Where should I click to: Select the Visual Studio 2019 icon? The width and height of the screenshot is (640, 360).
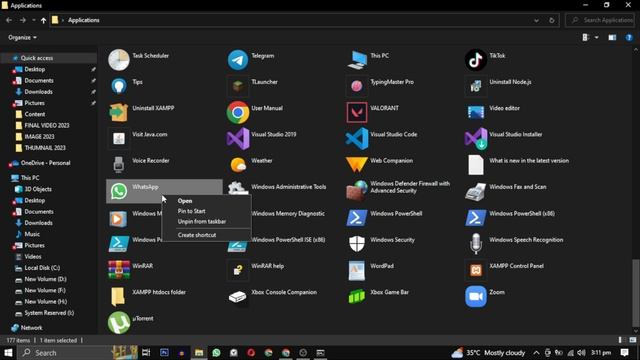[x=238, y=138]
